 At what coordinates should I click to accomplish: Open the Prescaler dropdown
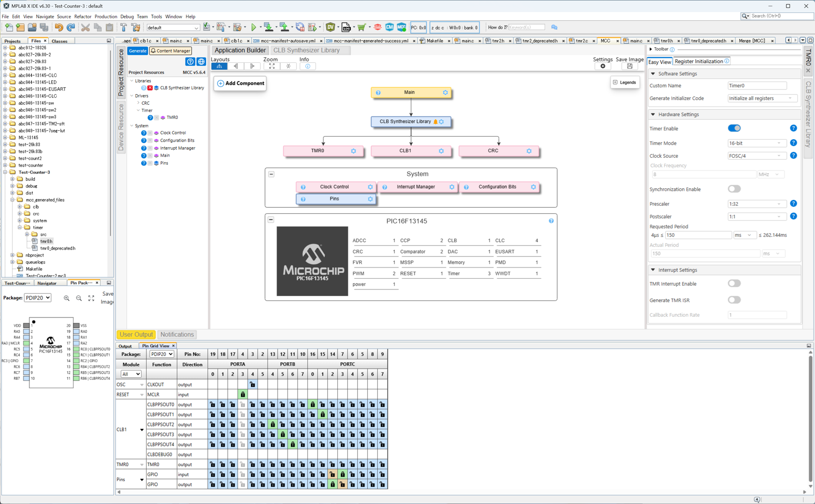pos(756,204)
